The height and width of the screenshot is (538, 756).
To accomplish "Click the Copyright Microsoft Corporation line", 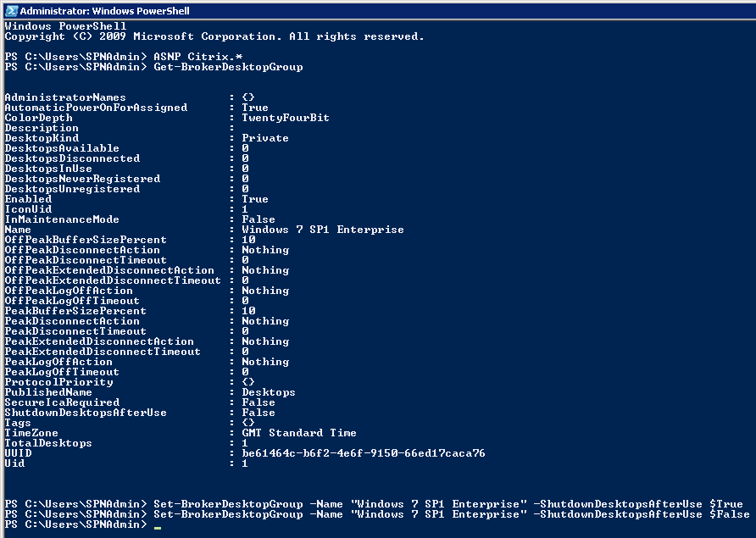I will pyautogui.click(x=214, y=36).
